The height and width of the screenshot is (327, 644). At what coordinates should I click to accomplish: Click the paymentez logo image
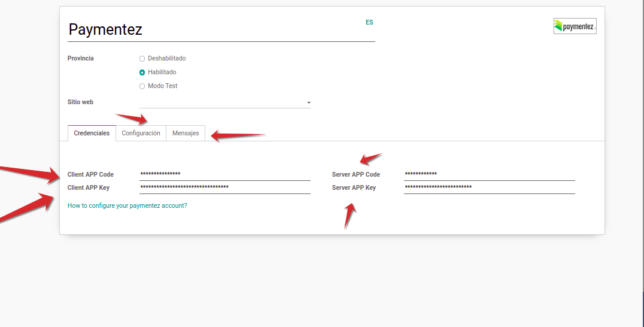click(x=575, y=26)
